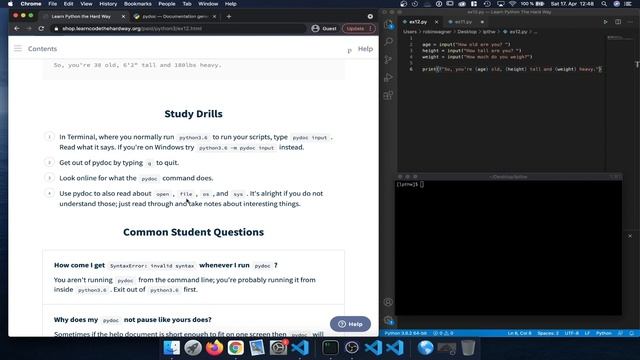Click the Study Drills heading
Viewport: 640px width, 360px height.
pyautogui.click(x=193, y=114)
